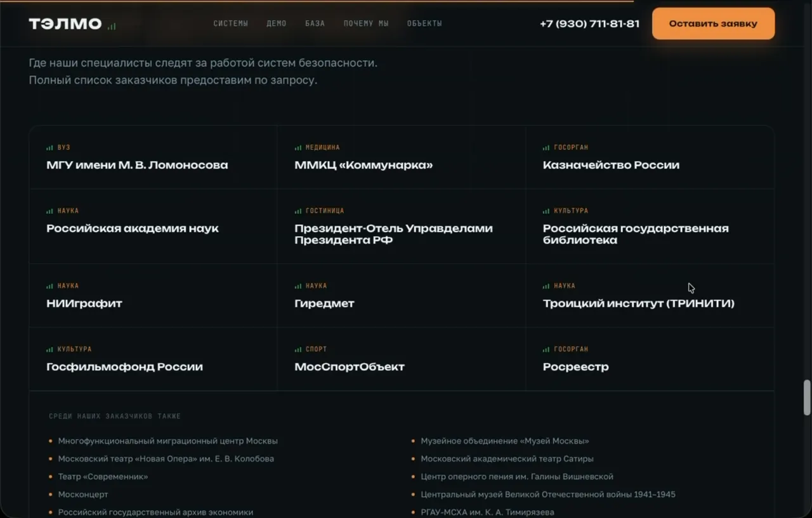Click the bars icon next to ВУЗ label

tap(49, 148)
